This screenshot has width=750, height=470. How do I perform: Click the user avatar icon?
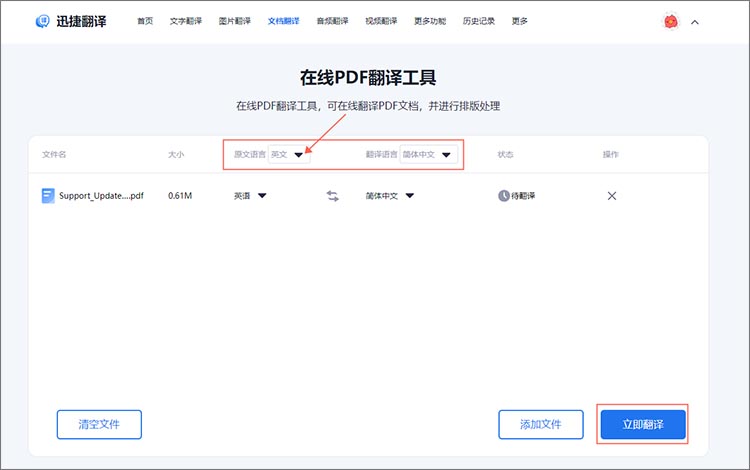click(671, 22)
